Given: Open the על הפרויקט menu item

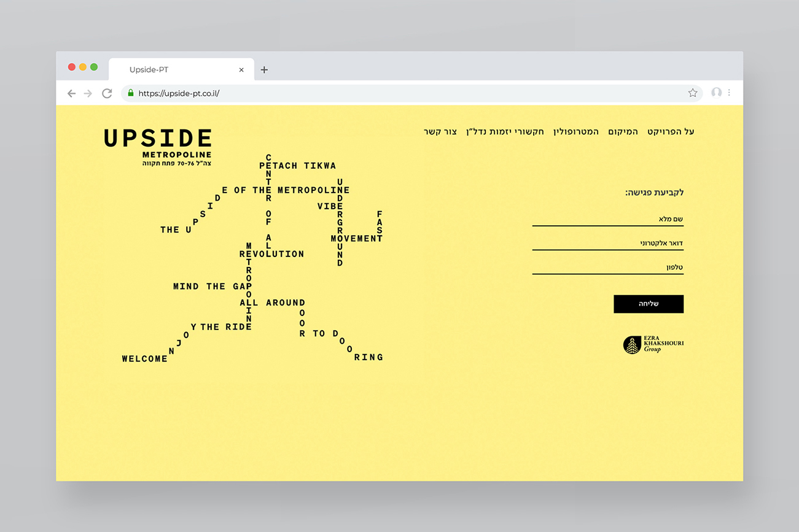Looking at the screenshot, I should pyautogui.click(x=671, y=131).
